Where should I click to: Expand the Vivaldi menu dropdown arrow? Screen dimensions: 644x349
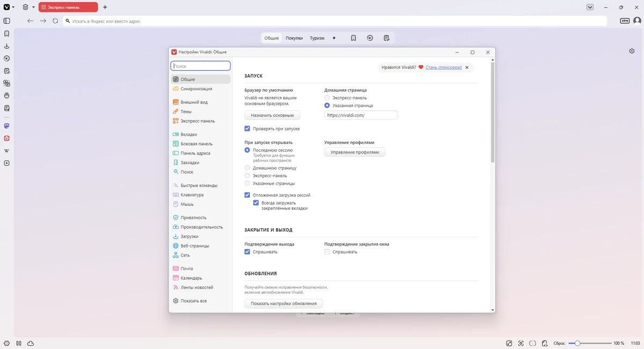coord(13,8)
